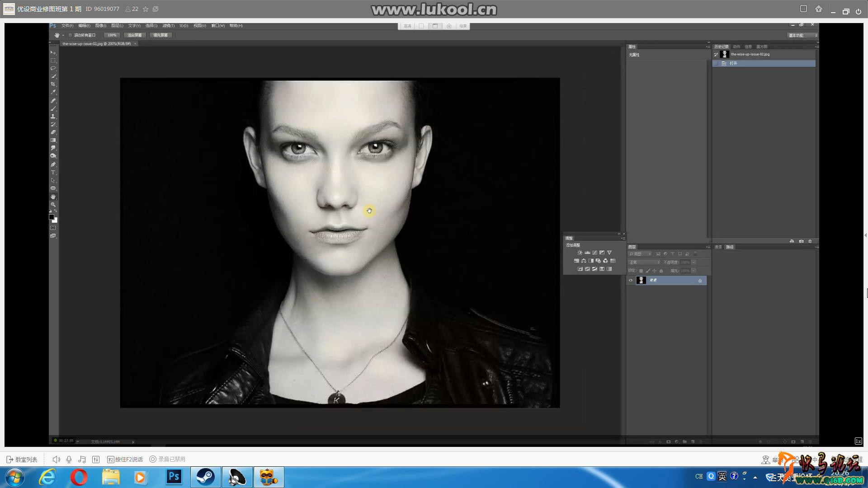This screenshot has width=868, height=488.
Task: Open the Hand tool preset picker arrow
Action: (x=63, y=35)
